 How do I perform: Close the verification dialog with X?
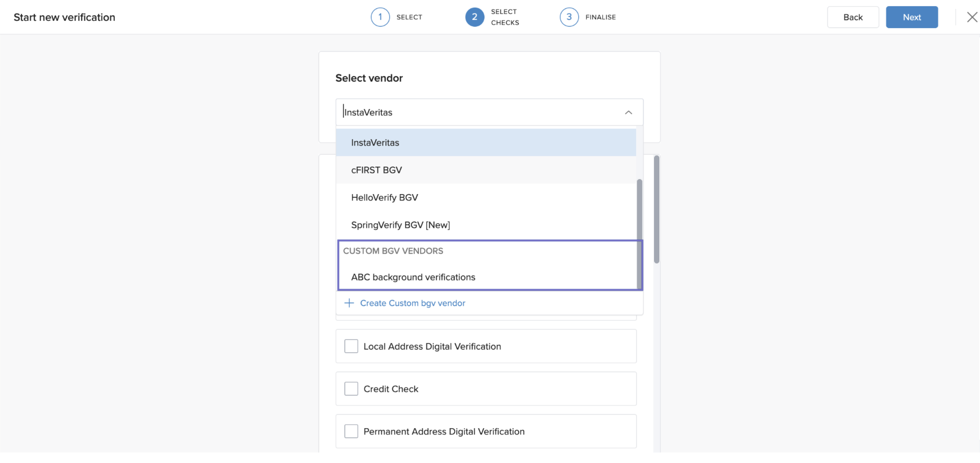coord(972,17)
